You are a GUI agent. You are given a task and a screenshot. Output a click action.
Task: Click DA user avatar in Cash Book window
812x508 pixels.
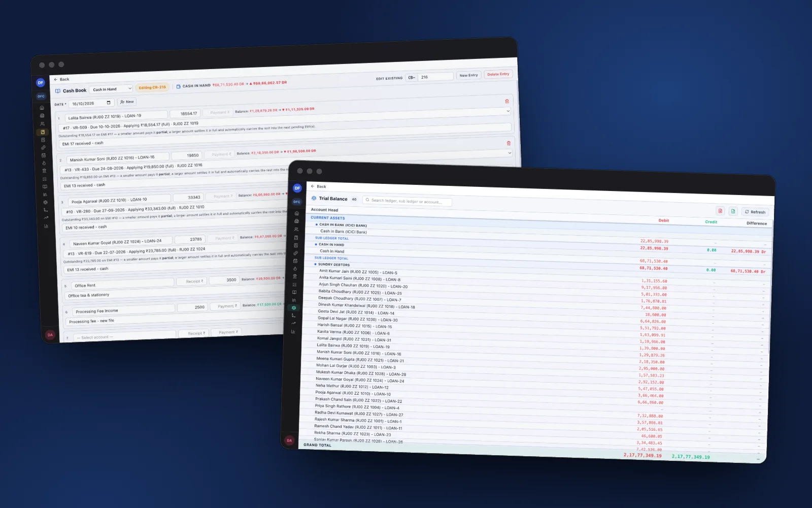[x=50, y=335]
